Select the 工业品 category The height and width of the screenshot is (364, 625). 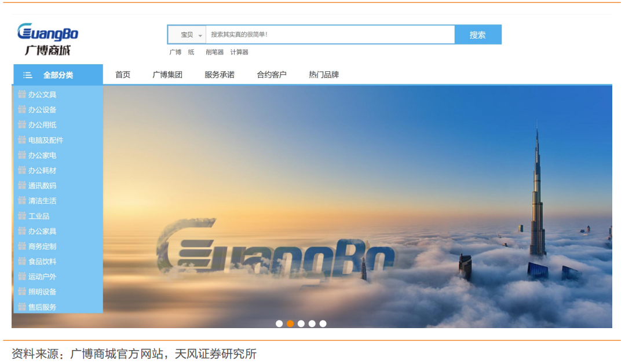point(39,216)
